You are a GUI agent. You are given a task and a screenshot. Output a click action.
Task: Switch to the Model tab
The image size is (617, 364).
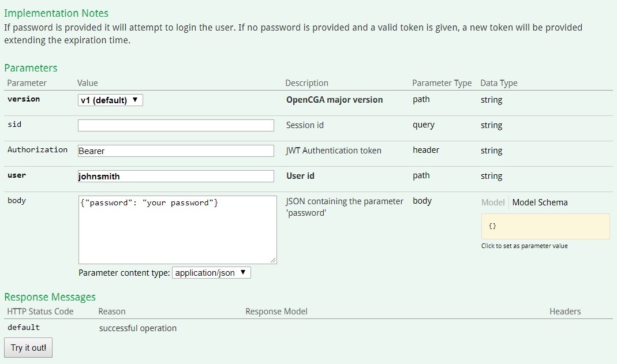[x=492, y=202]
